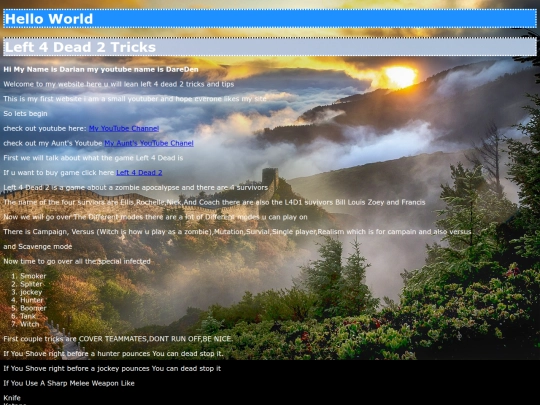540x405 pixels.
Task: Open the My YouTube Channel link
Action: (x=124, y=128)
